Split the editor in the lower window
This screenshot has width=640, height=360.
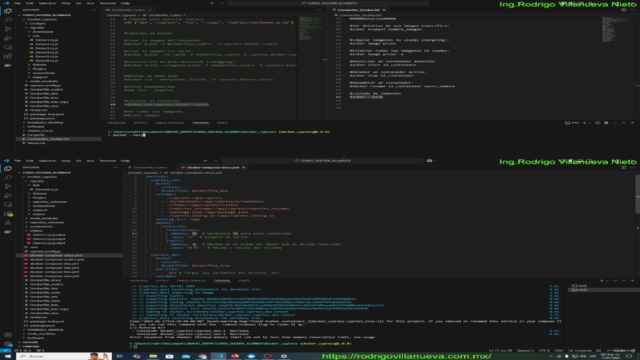tap(624, 167)
